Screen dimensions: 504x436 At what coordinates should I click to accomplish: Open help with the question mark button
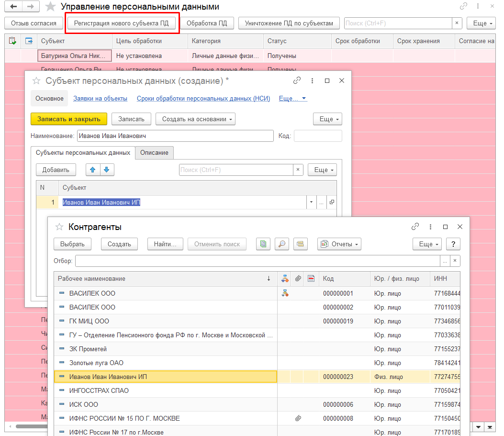pos(453,244)
